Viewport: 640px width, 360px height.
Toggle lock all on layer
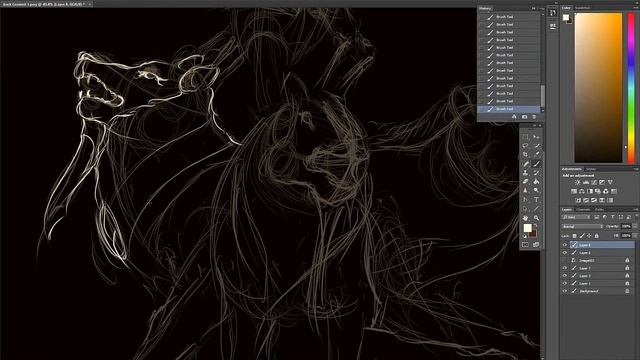click(596, 236)
